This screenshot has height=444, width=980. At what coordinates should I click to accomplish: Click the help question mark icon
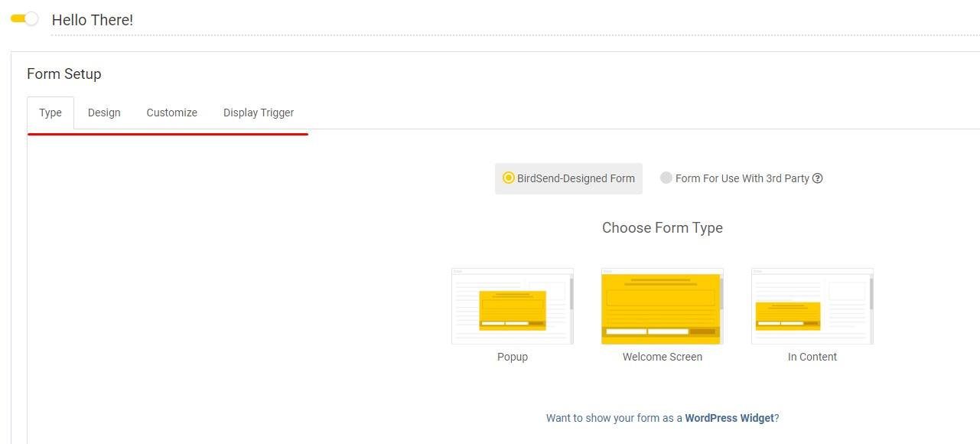(818, 178)
